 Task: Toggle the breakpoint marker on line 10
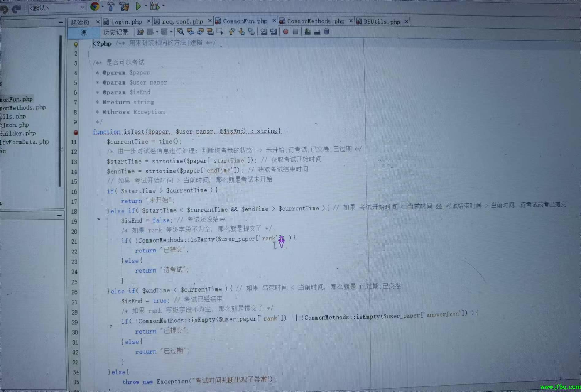tap(76, 133)
